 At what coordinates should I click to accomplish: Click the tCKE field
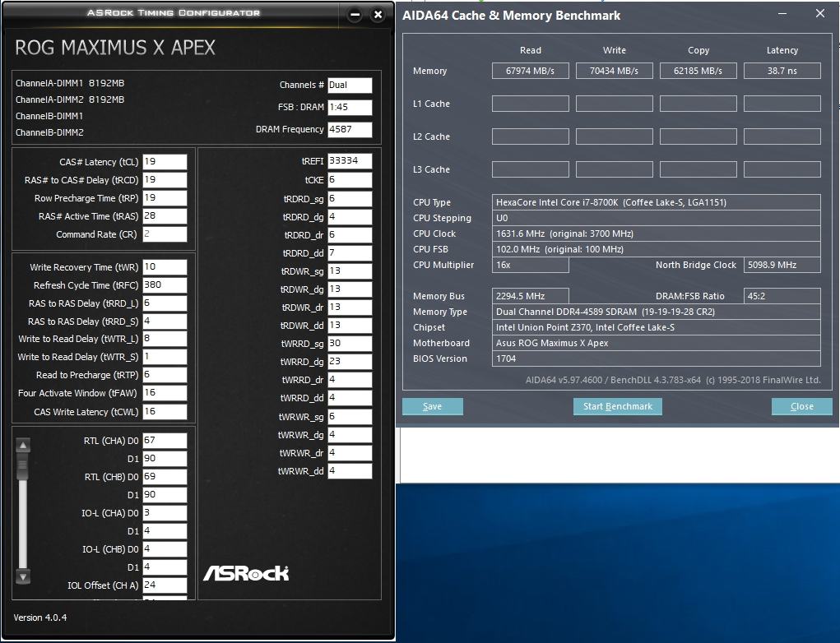coord(350,180)
